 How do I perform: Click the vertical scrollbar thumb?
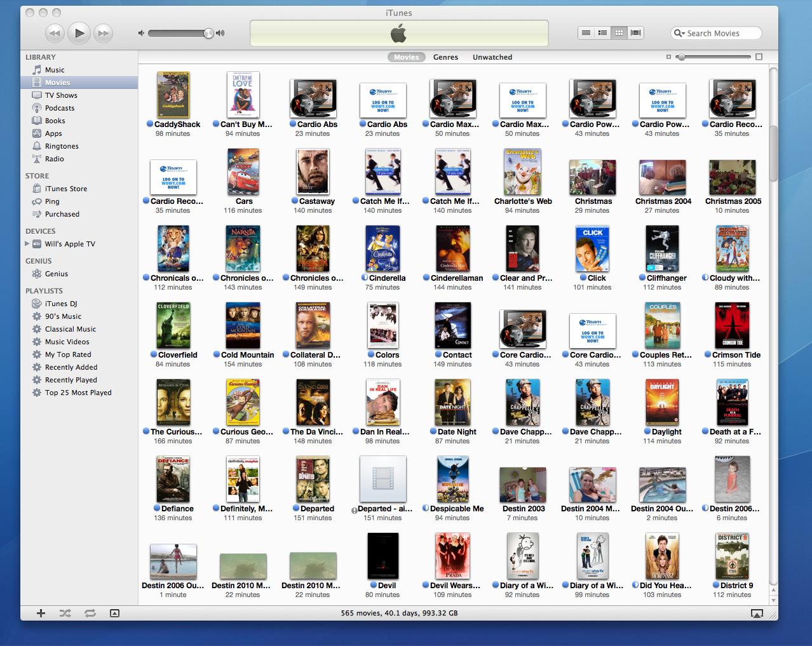773,154
